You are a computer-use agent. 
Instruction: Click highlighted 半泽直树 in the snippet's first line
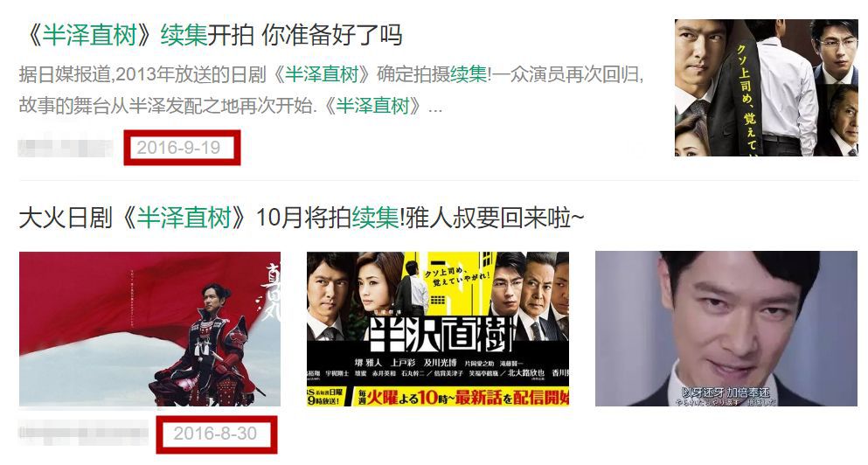click(x=322, y=74)
